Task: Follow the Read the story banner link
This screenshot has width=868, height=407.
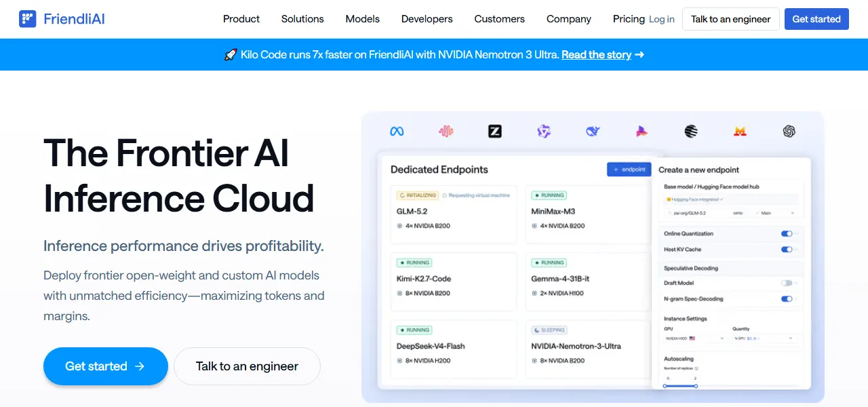Action: pos(597,55)
